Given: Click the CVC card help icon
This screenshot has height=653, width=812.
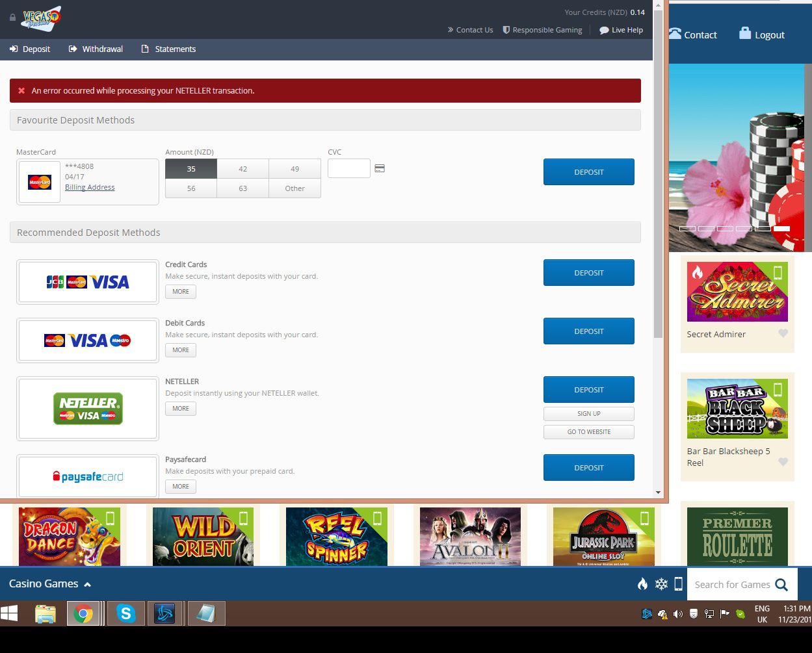Looking at the screenshot, I should [380, 168].
